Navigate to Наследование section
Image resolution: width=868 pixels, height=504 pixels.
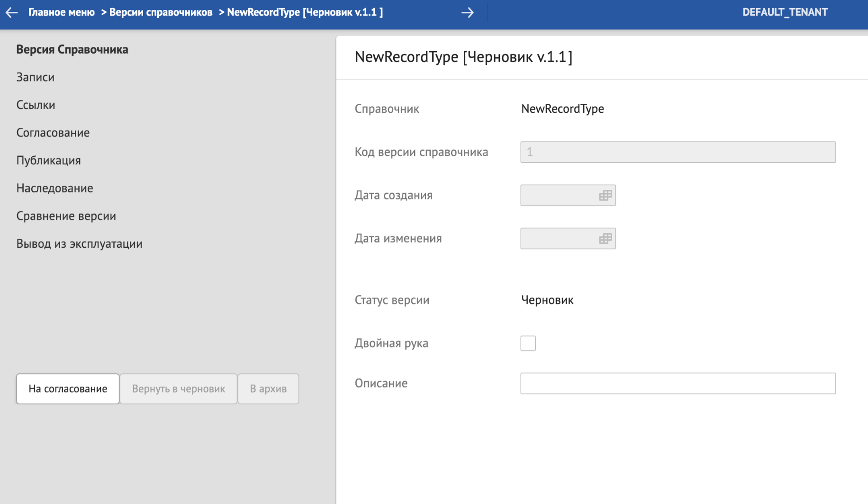click(55, 189)
